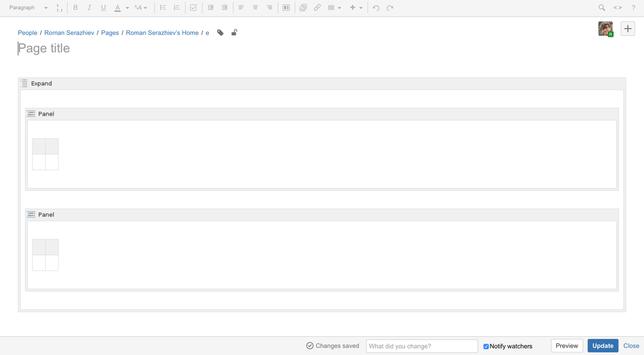Screen dimensions: 644x355
Task: Click the numbered headings icon
Action: point(59,8)
